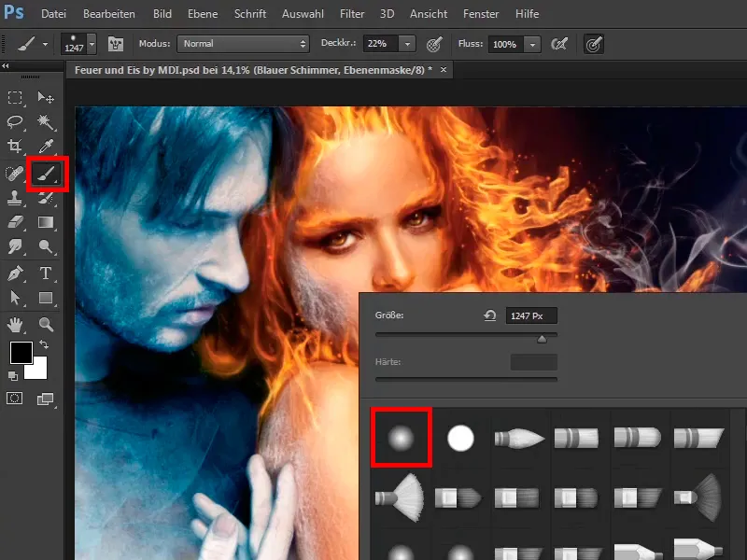Open the Ansicht menu
Image resolution: width=747 pixels, height=560 pixels.
[429, 14]
